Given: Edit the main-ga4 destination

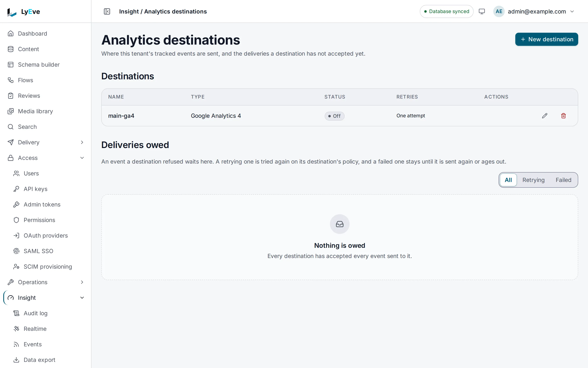Looking at the screenshot, I should click(545, 116).
